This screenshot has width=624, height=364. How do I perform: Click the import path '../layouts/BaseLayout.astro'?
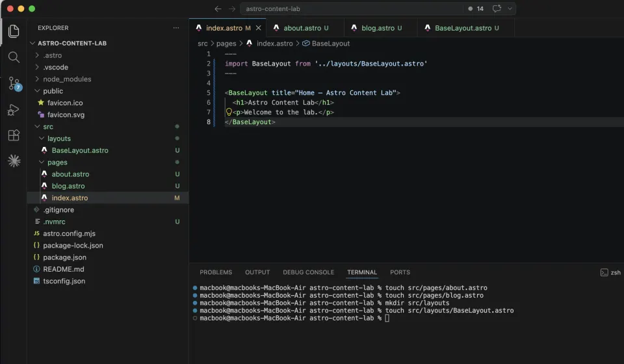tap(371, 64)
